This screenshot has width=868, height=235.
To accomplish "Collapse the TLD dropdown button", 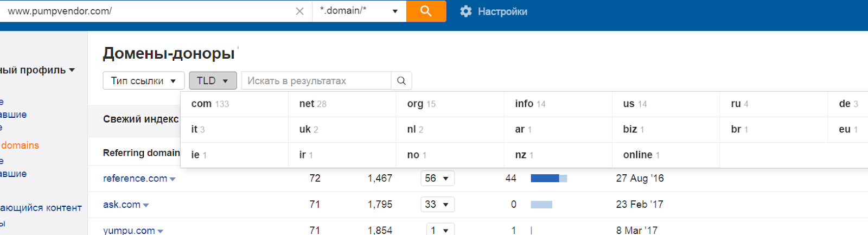I will coord(213,81).
